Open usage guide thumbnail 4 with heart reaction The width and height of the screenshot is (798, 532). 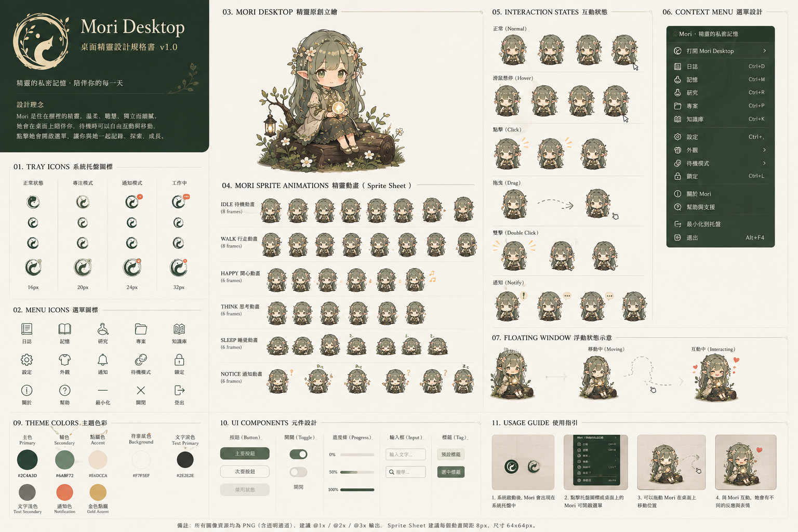tap(746, 462)
